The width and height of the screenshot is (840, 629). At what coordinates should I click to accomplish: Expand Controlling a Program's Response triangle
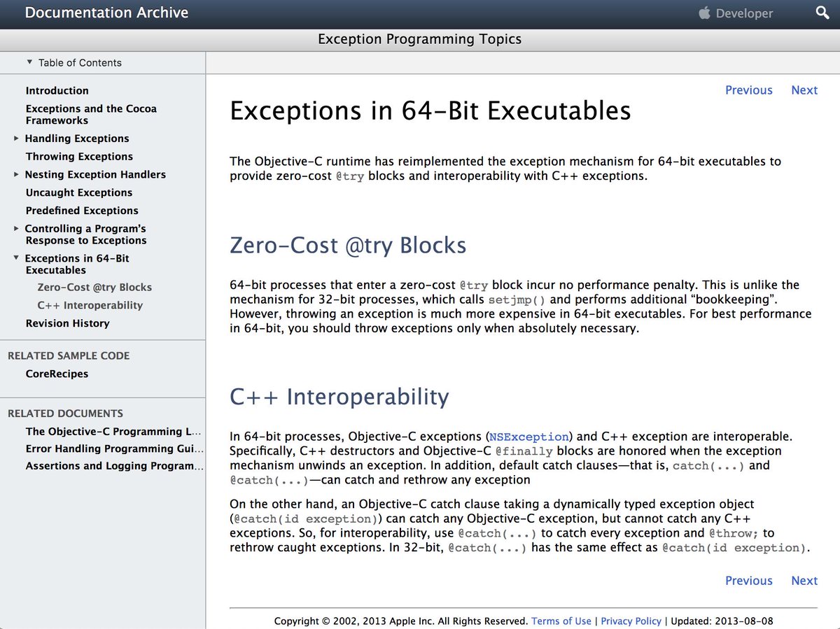tap(17, 228)
